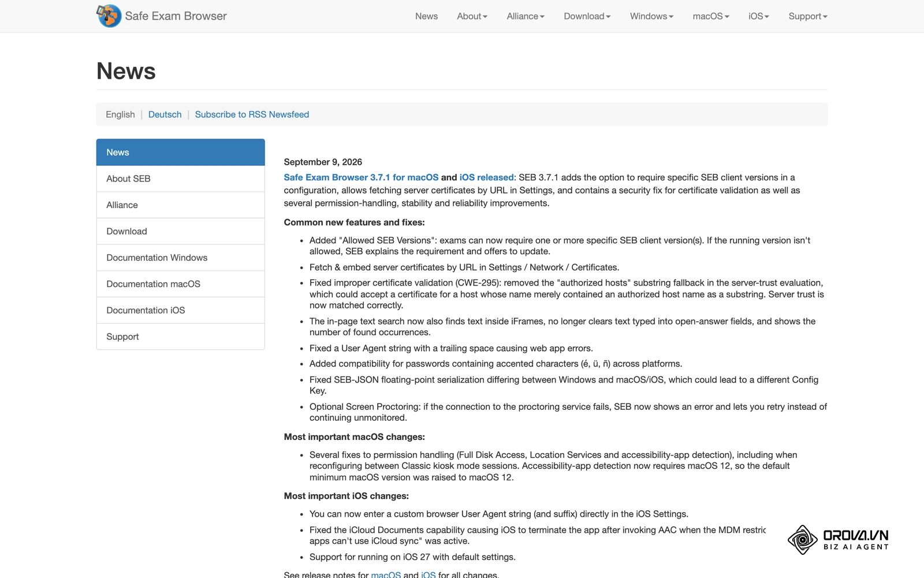Open Documentation Windows sidebar entry
Screen dimensions: 924x578
(180, 258)
